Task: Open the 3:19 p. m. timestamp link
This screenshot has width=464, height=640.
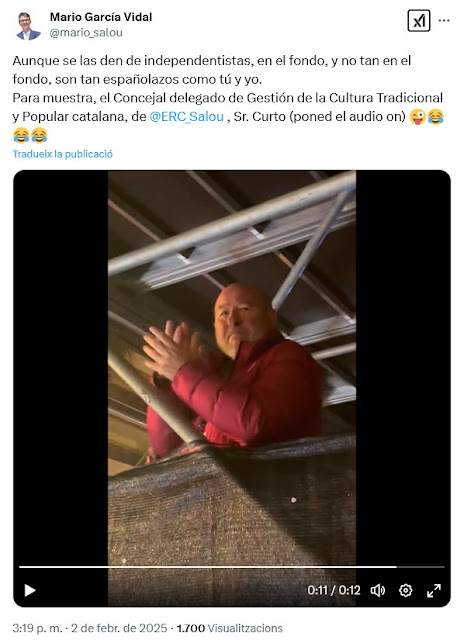Action: pos(37,628)
